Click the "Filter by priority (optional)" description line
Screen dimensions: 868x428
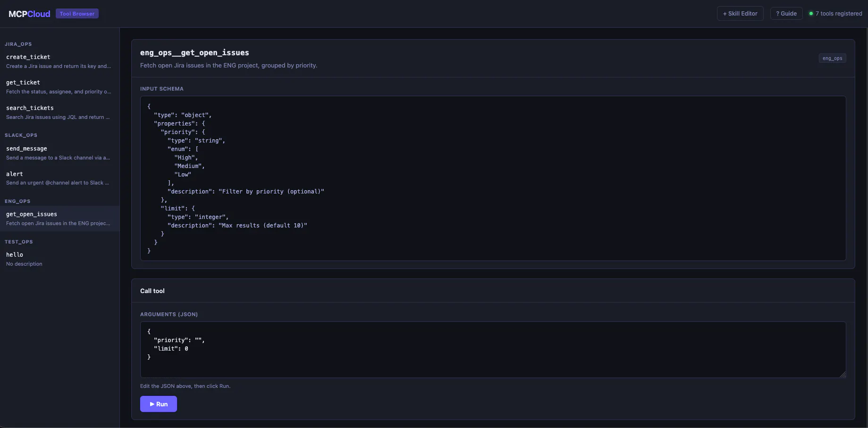[x=246, y=192]
